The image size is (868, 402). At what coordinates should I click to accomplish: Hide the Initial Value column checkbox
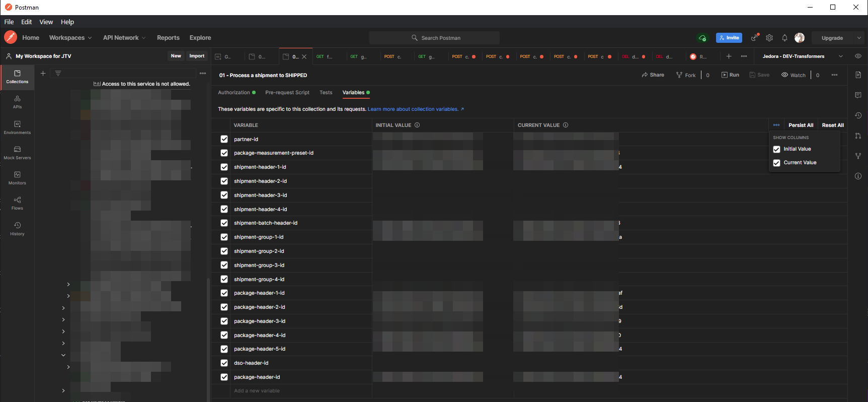pyautogui.click(x=776, y=149)
